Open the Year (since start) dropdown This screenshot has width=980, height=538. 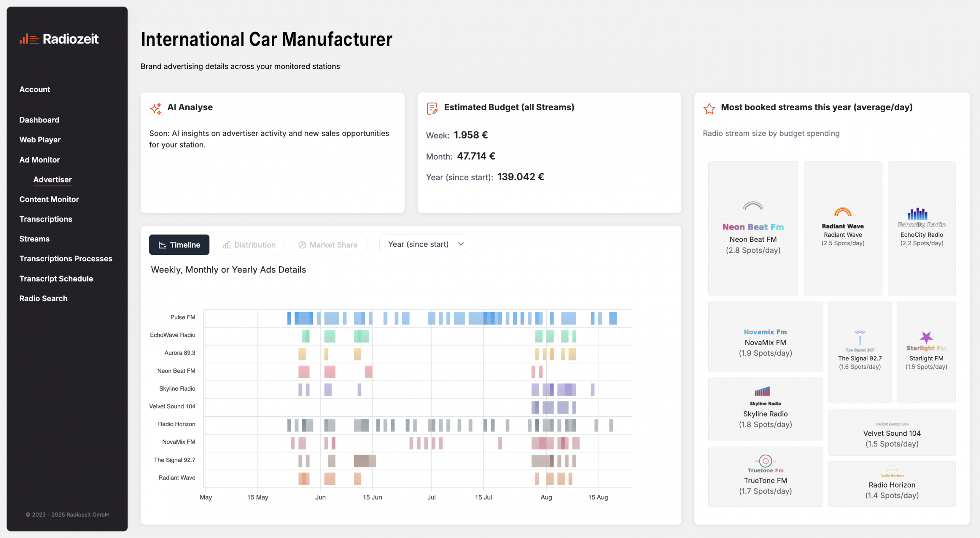[x=423, y=244]
